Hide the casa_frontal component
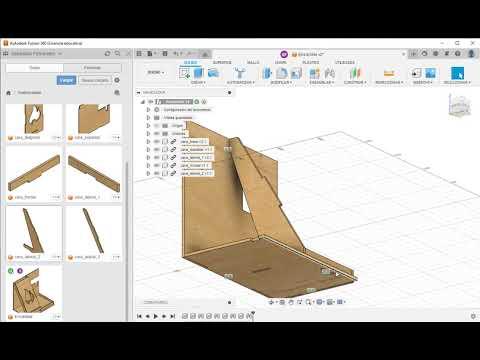 157,166
